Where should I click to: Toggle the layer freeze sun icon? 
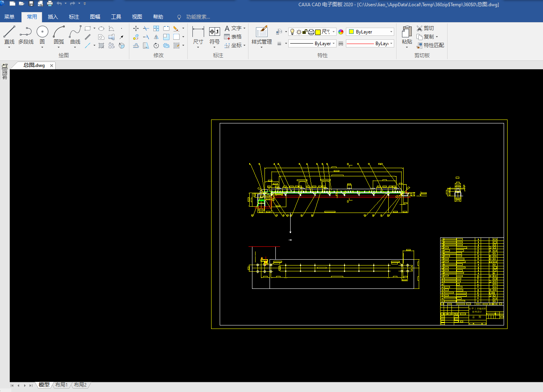299,32
